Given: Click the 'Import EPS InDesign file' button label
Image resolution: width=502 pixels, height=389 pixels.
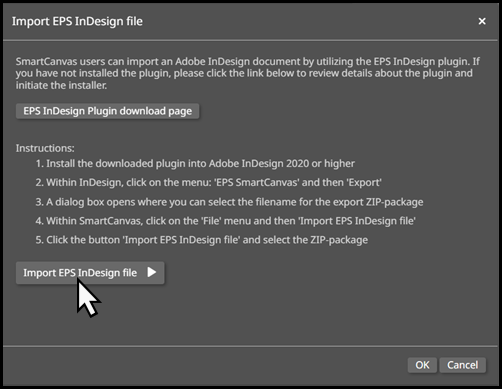Looking at the screenshot, I should [x=80, y=273].
